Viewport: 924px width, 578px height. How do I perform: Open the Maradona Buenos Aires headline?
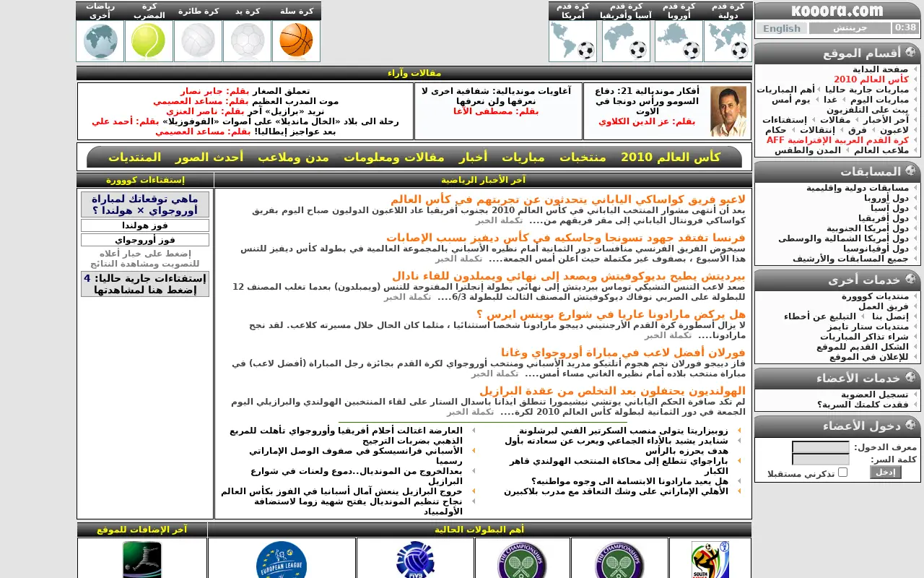click(611, 314)
